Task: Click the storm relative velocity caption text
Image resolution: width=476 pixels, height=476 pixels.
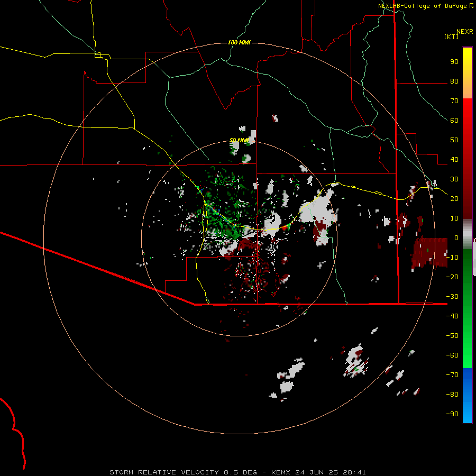Action: point(237,472)
